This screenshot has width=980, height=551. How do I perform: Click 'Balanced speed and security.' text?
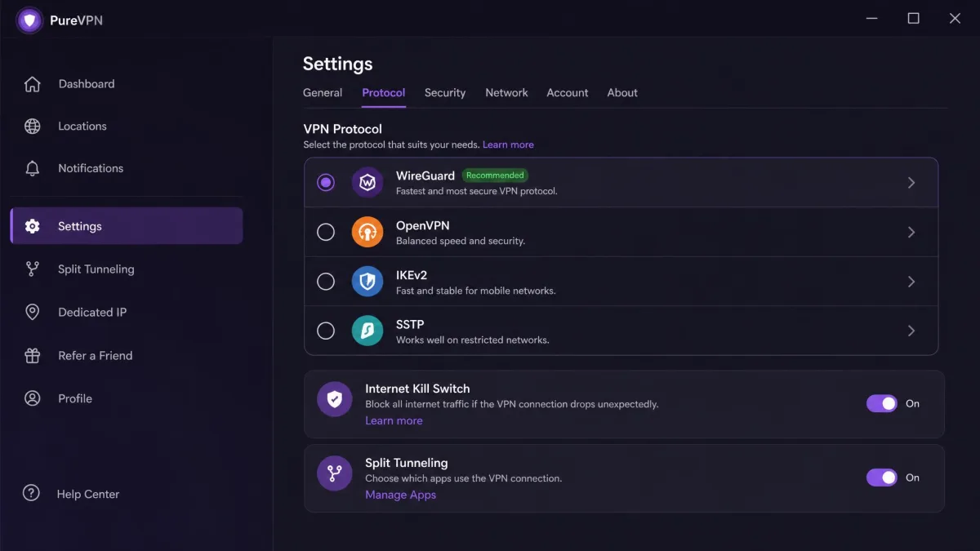461,241
